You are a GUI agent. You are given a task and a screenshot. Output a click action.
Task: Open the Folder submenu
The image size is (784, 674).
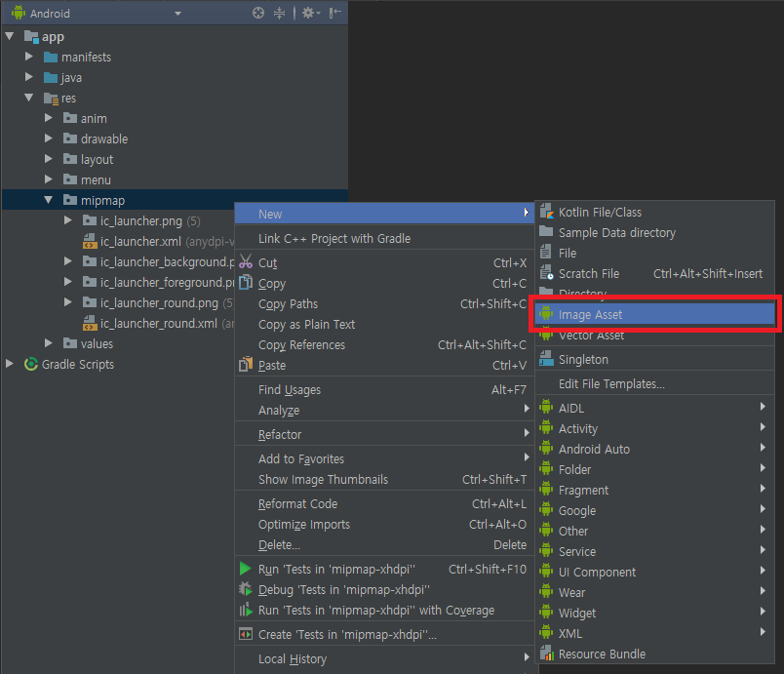[654, 469]
